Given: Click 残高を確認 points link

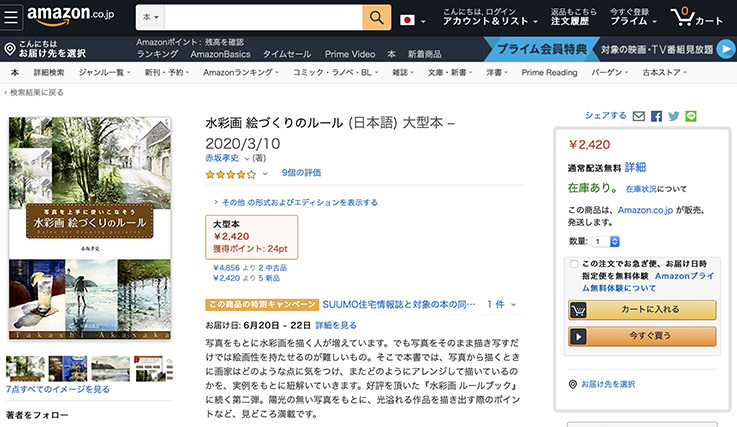Looking at the screenshot, I should pos(224,42).
